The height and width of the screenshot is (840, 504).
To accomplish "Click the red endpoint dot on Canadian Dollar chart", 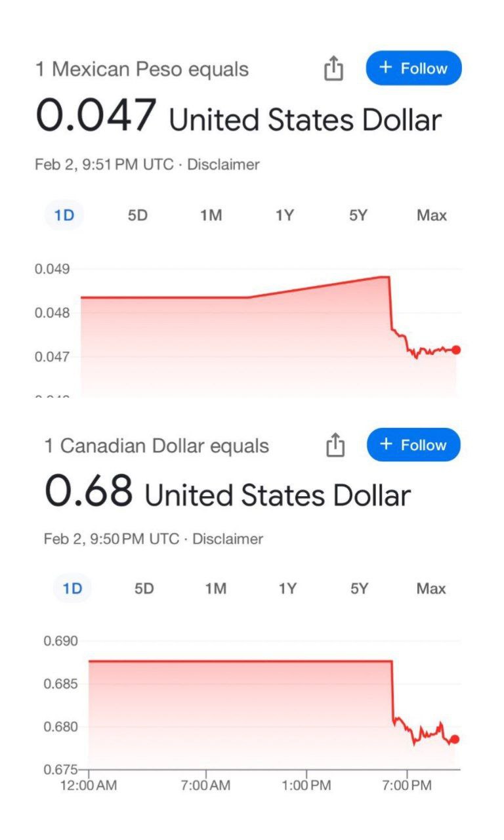I will pos(455,739).
